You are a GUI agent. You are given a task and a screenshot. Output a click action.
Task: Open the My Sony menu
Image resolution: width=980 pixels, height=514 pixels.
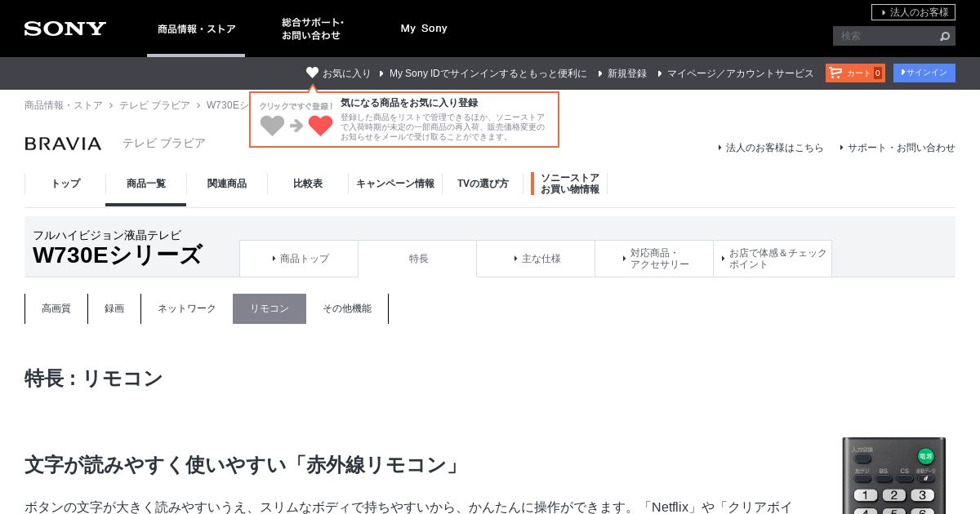(x=424, y=29)
